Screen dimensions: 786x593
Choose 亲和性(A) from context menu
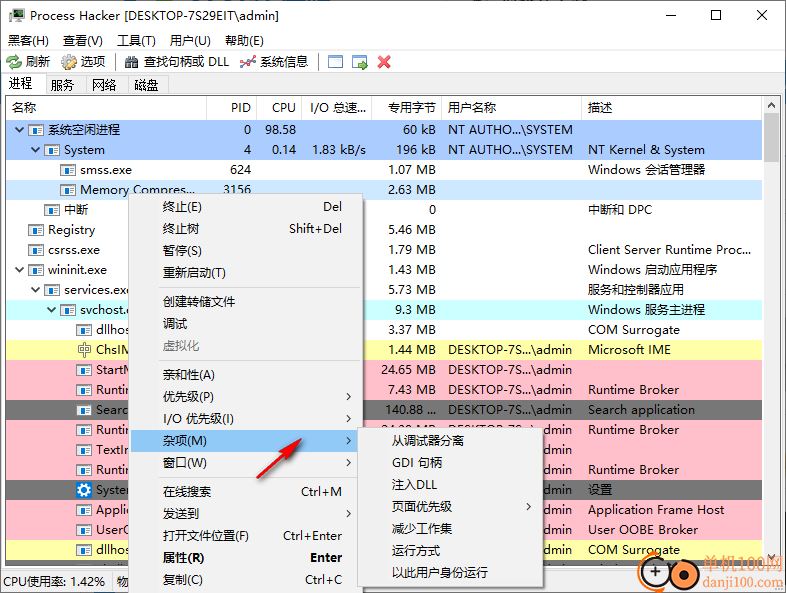click(x=246, y=375)
